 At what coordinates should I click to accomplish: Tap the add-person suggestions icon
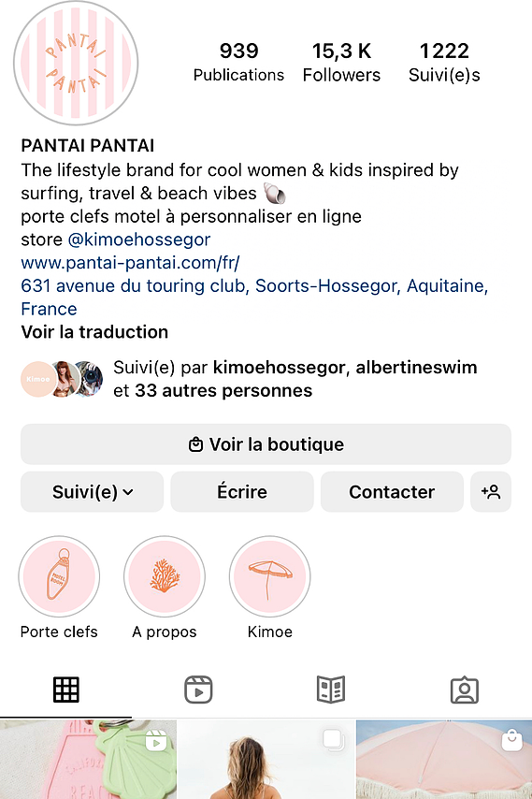point(491,492)
